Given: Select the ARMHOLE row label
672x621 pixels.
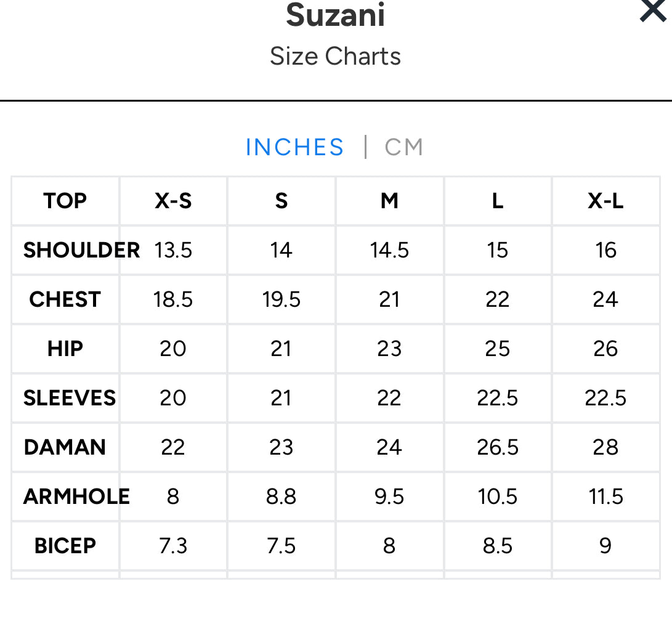Looking at the screenshot, I should 76,497.
